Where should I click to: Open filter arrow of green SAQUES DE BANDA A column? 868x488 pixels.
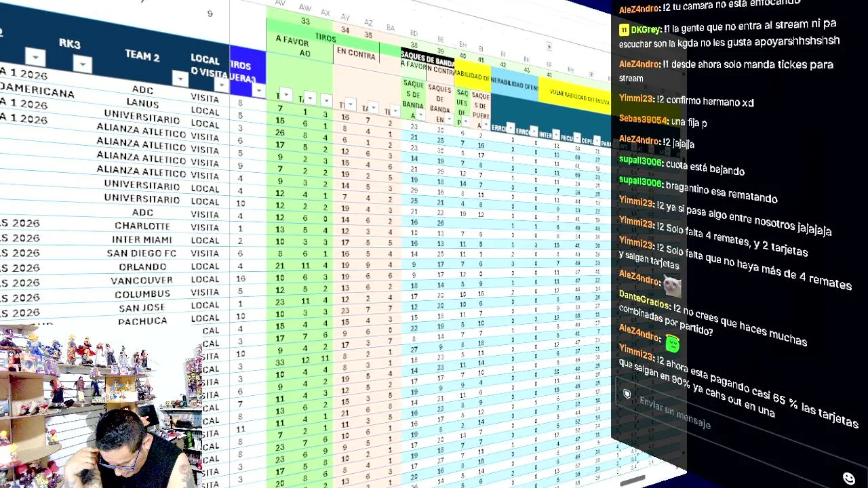point(421,115)
